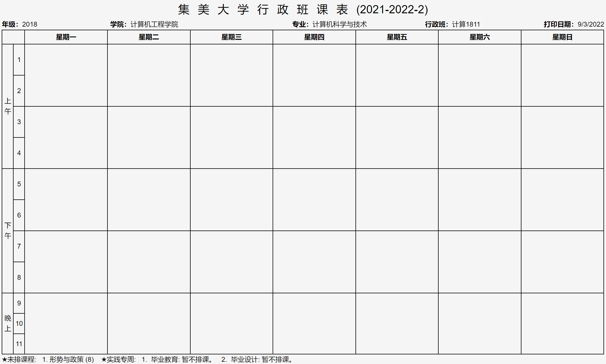The height and width of the screenshot is (364, 606).
Task: Select the 星期二 column header
Action: (x=149, y=37)
